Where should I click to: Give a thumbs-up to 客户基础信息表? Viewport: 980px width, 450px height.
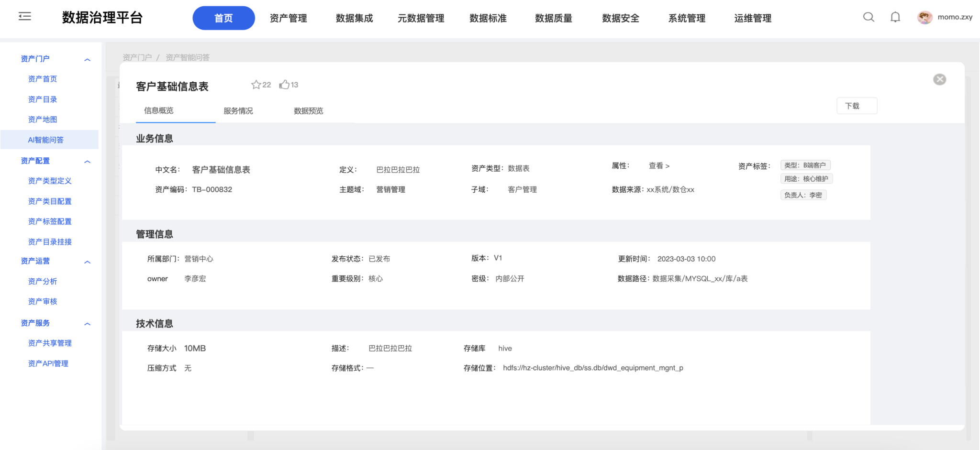[x=285, y=85]
